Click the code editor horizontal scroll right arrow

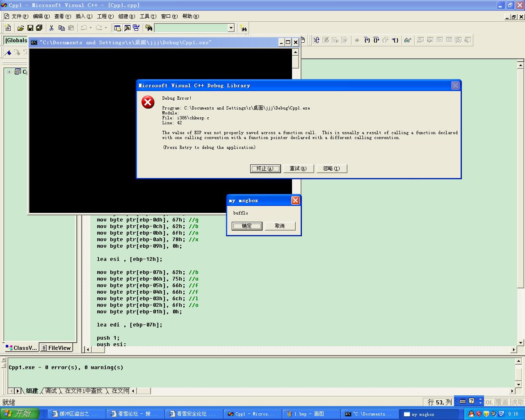514,349
